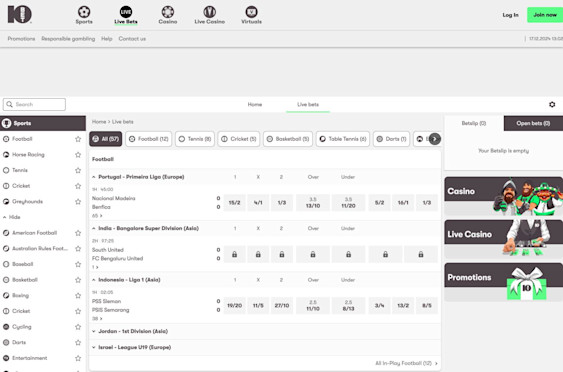563x372 pixels.
Task: Open the Help link
Action: pyautogui.click(x=107, y=39)
